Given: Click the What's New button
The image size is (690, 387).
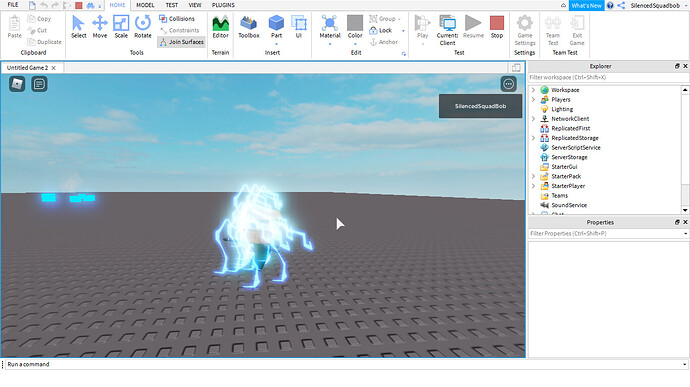Looking at the screenshot, I should 587,5.
